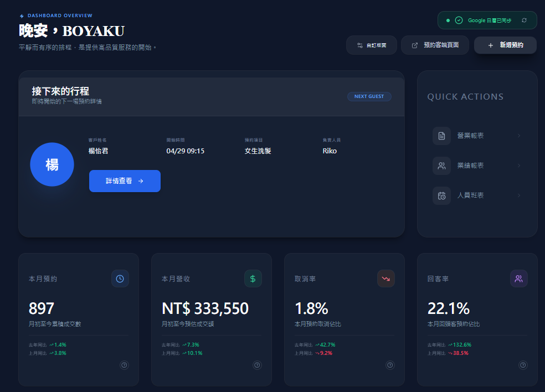Click the red 38.5% month-over-month value
This screenshot has height=392, width=545.
[x=461, y=353]
